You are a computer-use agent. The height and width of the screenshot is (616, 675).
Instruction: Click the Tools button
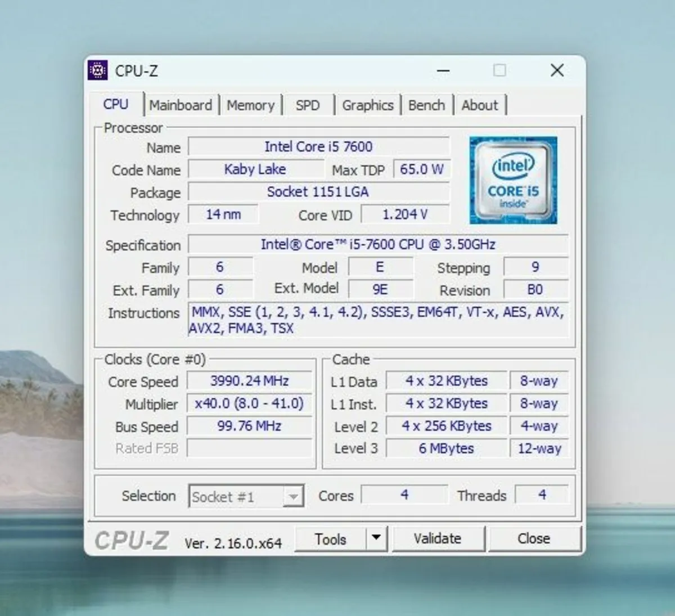(330, 539)
